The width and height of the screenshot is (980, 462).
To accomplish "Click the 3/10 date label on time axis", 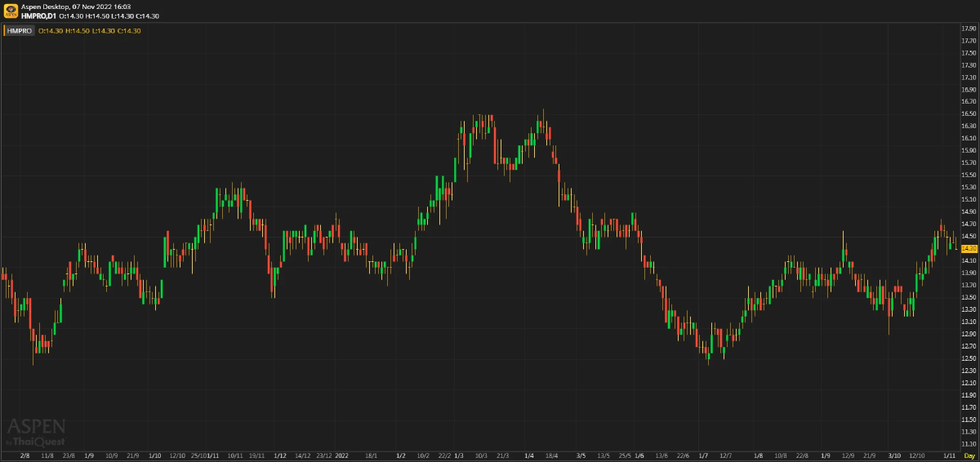I will point(894,455).
